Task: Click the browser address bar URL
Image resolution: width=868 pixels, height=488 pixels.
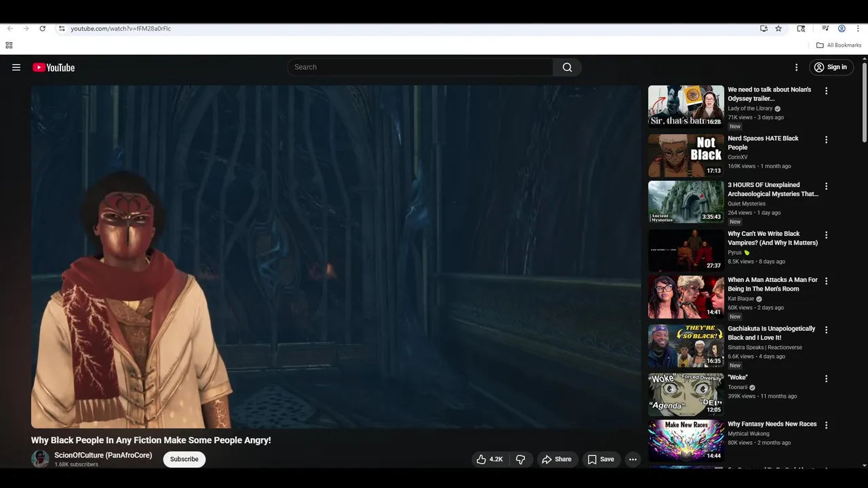Action: 121,28
